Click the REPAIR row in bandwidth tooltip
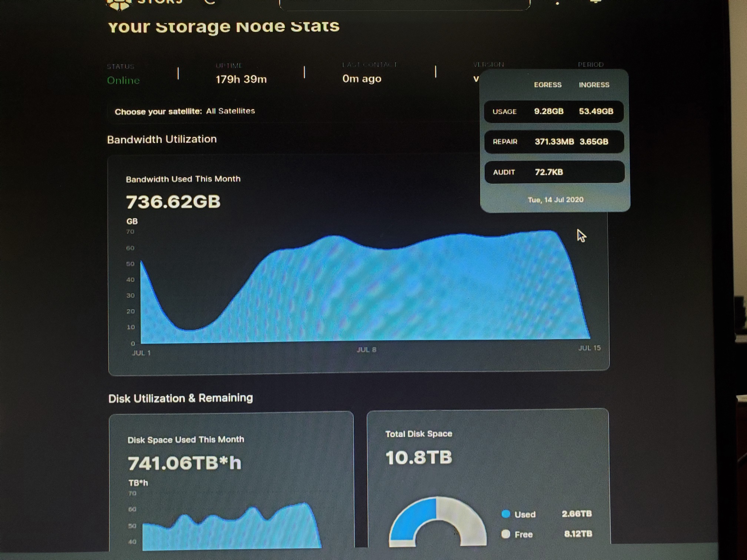The height and width of the screenshot is (560, 747). coord(554,142)
